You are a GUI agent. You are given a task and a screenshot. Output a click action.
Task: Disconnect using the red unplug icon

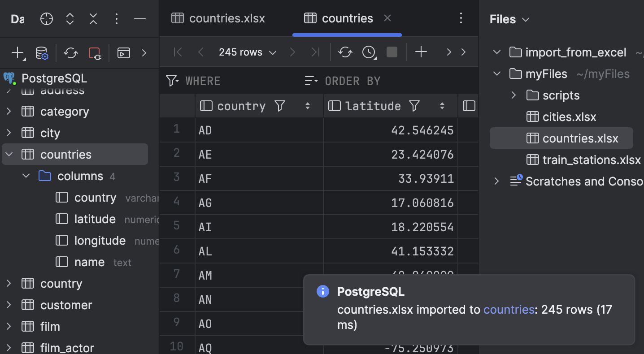94,53
